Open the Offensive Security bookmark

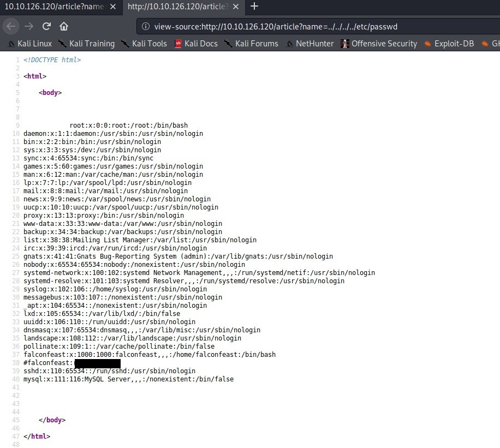click(x=378, y=44)
